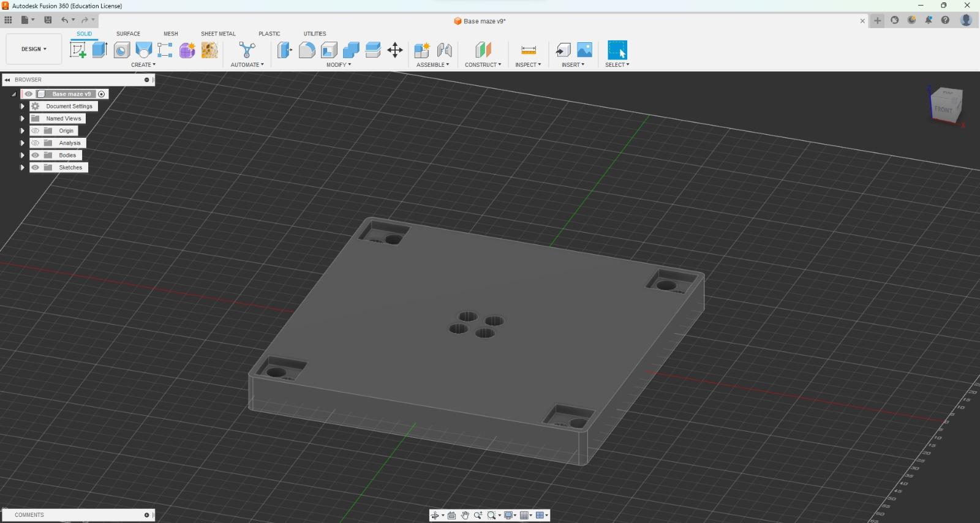Expand the Analysis folder node
980x523 pixels.
(x=23, y=143)
